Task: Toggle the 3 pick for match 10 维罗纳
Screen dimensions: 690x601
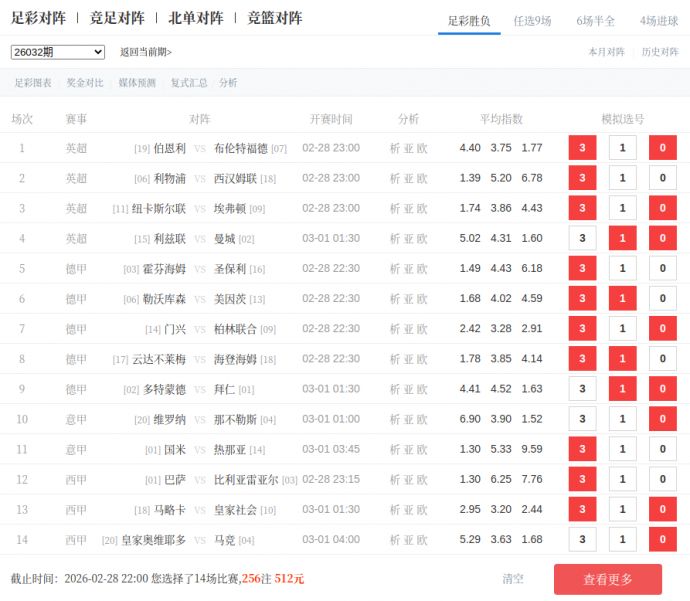Action: [x=582, y=419]
